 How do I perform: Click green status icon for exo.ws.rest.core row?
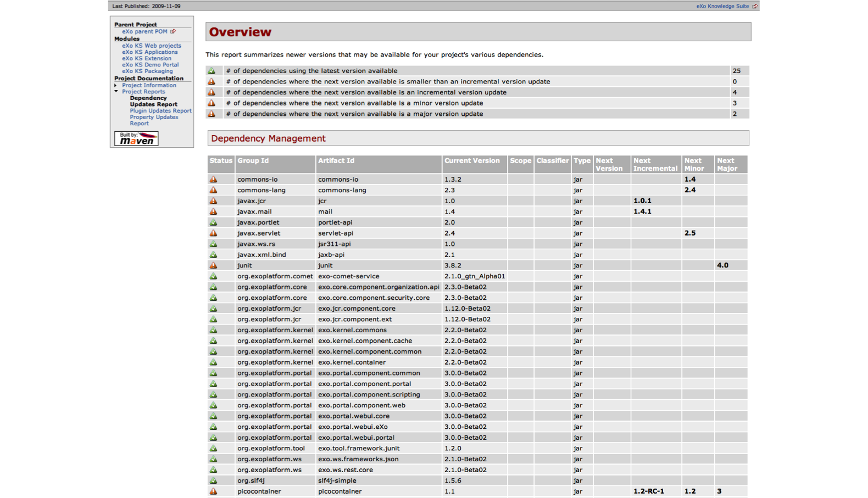click(x=213, y=470)
